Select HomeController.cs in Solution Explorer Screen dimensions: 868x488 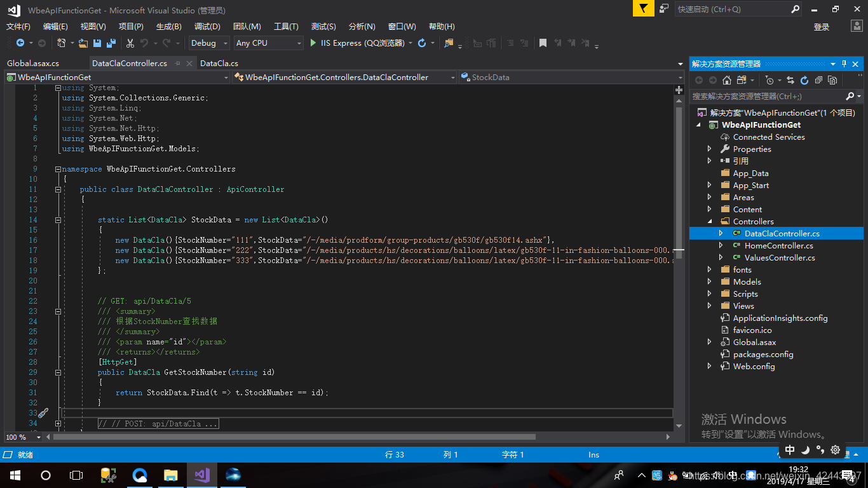[779, 246]
